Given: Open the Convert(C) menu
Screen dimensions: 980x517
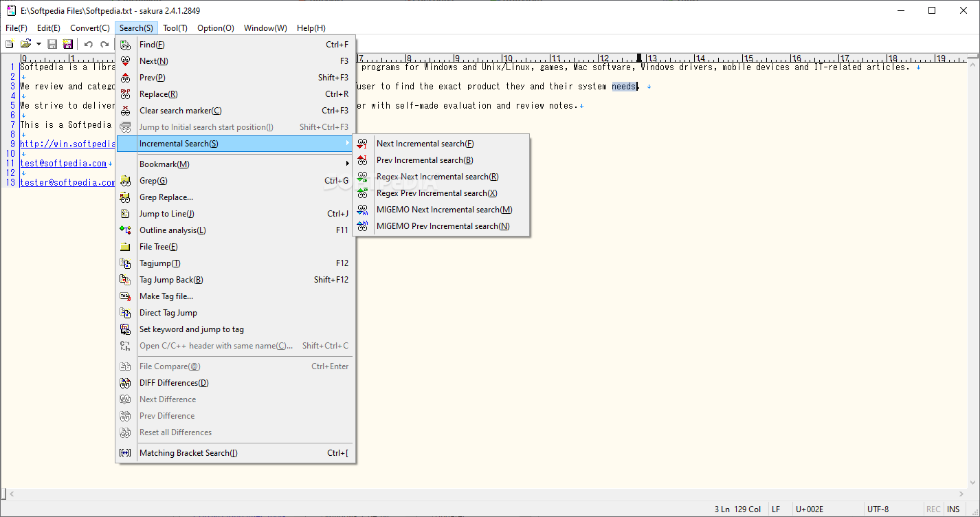Looking at the screenshot, I should tap(90, 28).
